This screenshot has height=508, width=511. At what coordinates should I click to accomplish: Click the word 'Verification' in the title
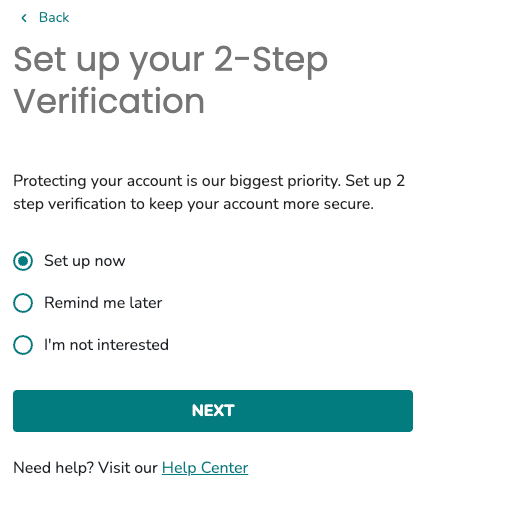109,101
